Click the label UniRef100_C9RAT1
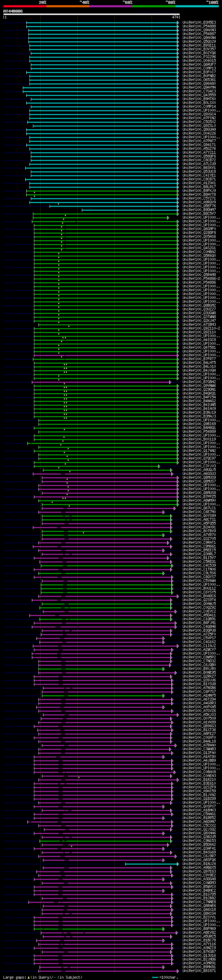Viewport: 222px width, 980px height. point(199,543)
